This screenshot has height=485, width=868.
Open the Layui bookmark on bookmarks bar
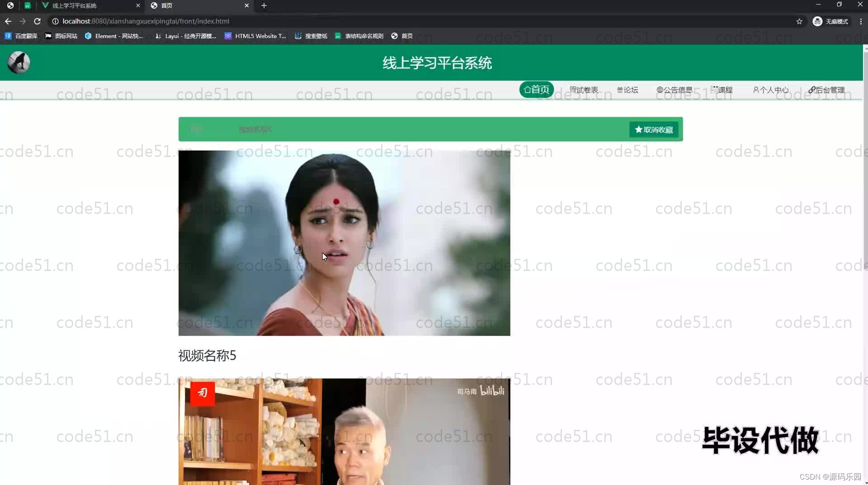click(x=185, y=36)
